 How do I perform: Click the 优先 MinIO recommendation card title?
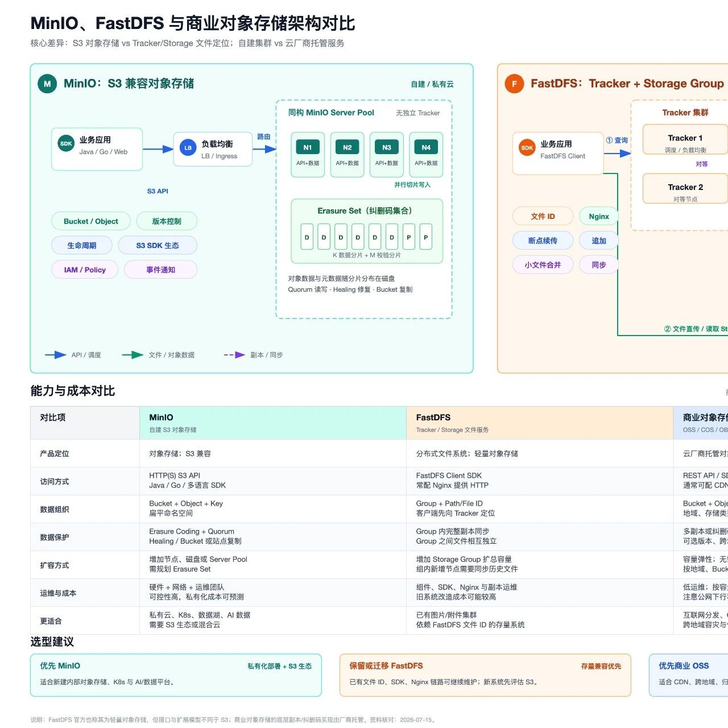click(60, 665)
